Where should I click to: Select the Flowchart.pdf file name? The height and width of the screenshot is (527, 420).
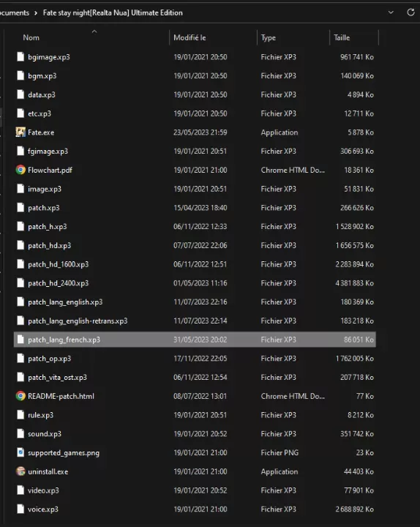50,171
